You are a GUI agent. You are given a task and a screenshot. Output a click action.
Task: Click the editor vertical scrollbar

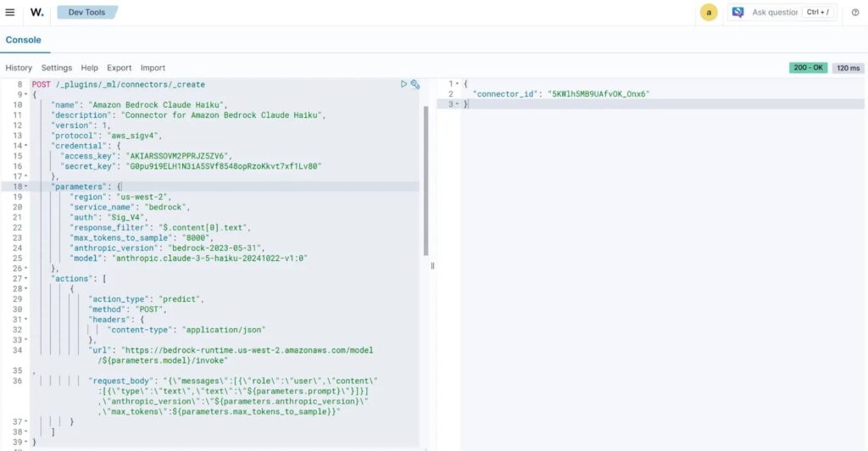coord(426,180)
